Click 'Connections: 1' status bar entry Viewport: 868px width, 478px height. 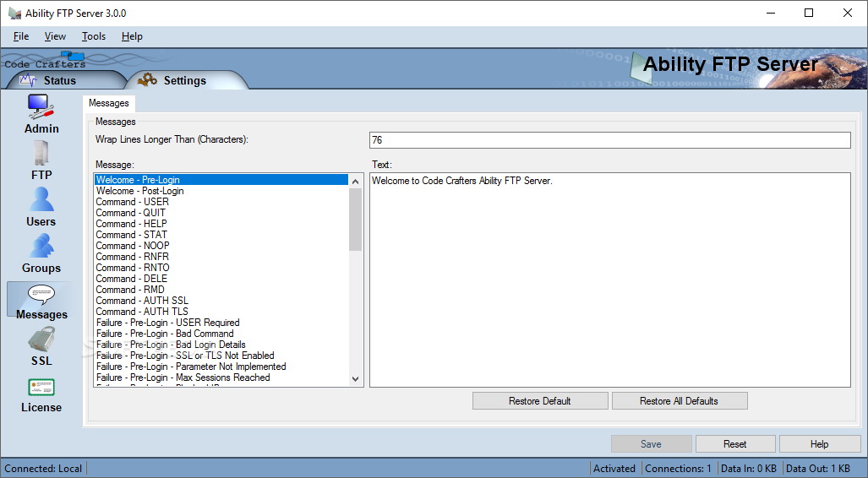point(678,469)
